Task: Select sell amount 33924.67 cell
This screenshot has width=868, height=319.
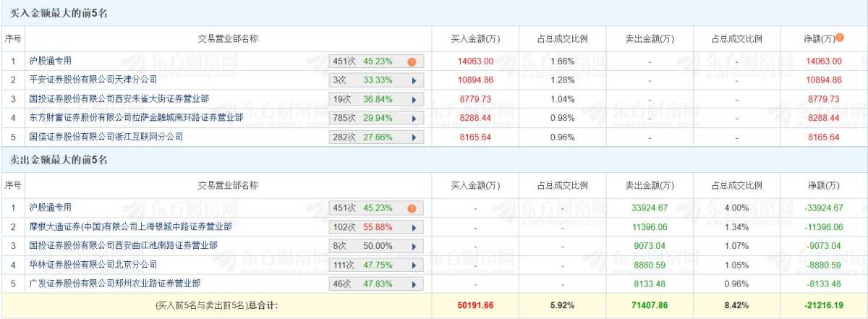Action: tap(649, 208)
